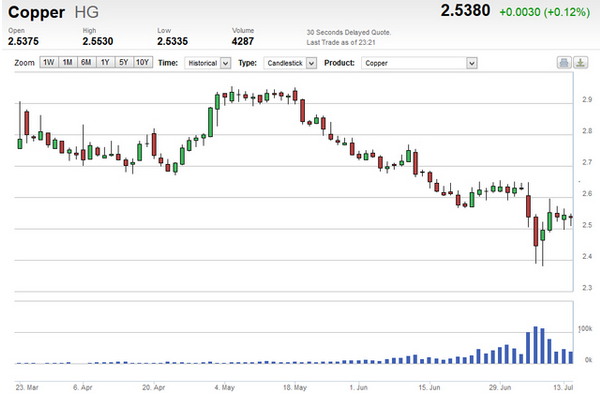Click the 20. Apr date axis label
Screen dimensions: 600x399
154,388
